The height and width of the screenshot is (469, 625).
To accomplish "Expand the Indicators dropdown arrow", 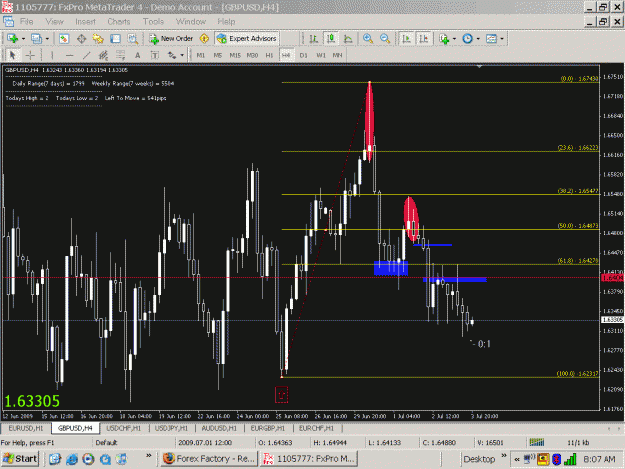I will tap(454, 39).
